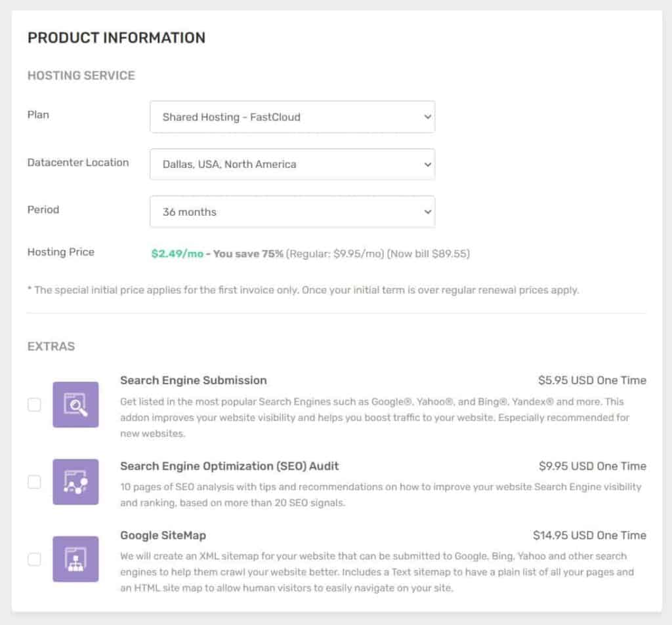Open the Plan selection dropdown
Screen dimensions: 672x625
click(292, 117)
